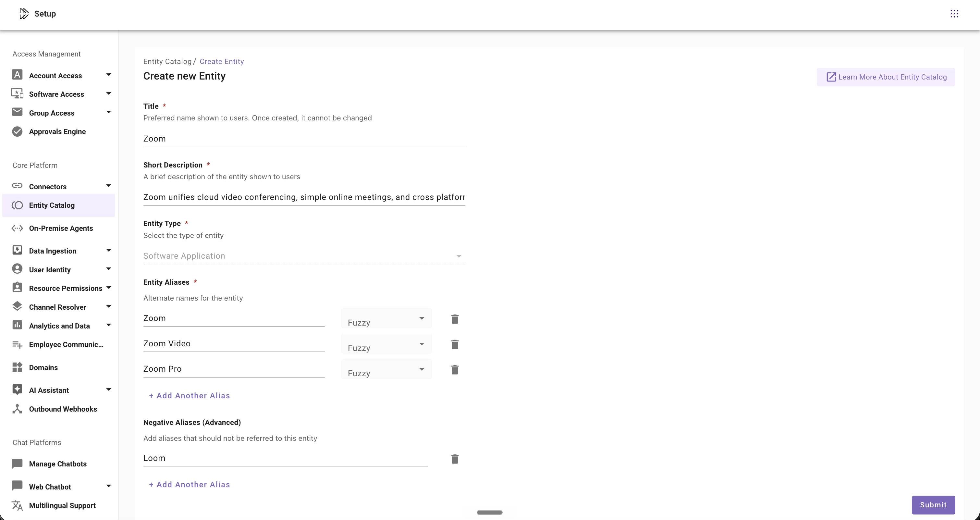The height and width of the screenshot is (520, 980).
Task: Open Manage Chatbots menu item
Action: [x=59, y=464]
